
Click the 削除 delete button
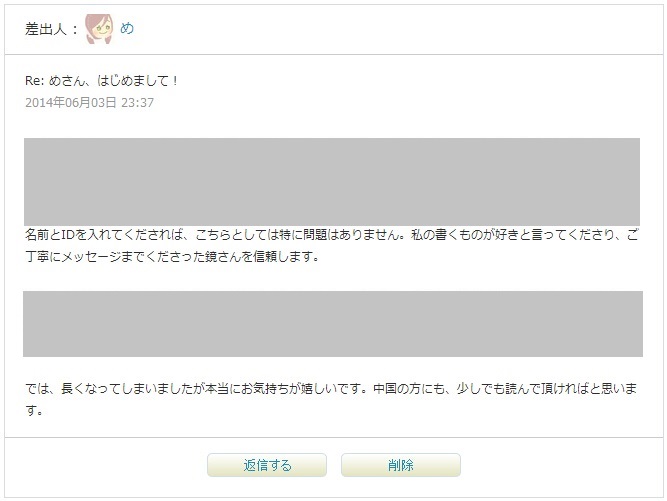click(x=400, y=465)
